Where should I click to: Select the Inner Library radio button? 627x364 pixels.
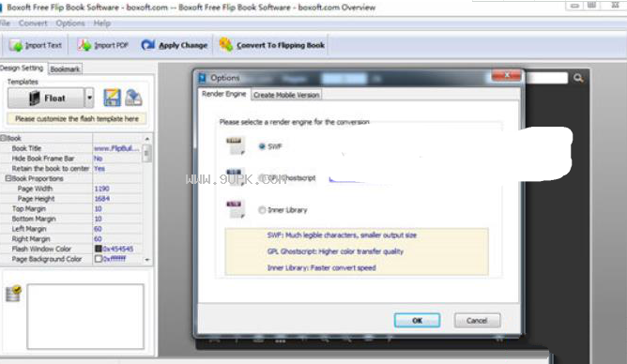262,210
